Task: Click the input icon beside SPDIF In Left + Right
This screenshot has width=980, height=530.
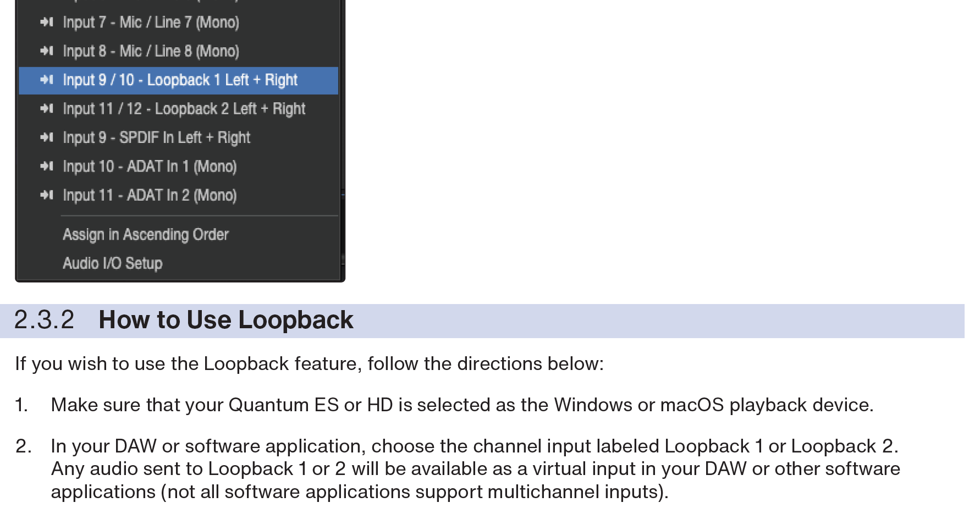Action: tap(47, 137)
